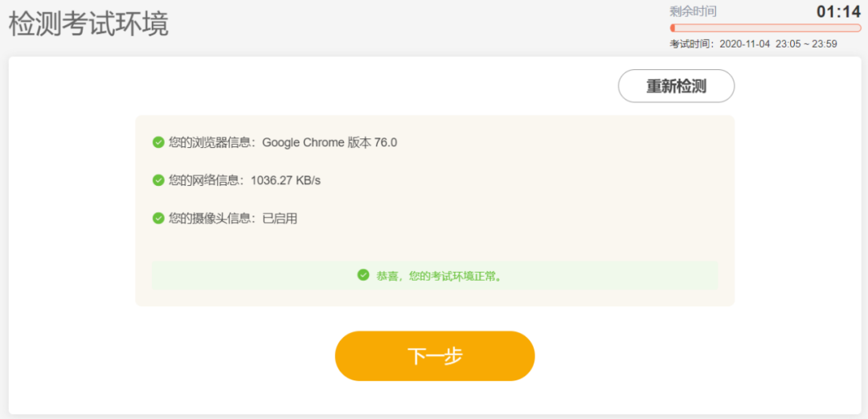The width and height of the screenshot is (868, 419).
Task: Click the 您的网络信息 label
Action: (x=206, y=180)
